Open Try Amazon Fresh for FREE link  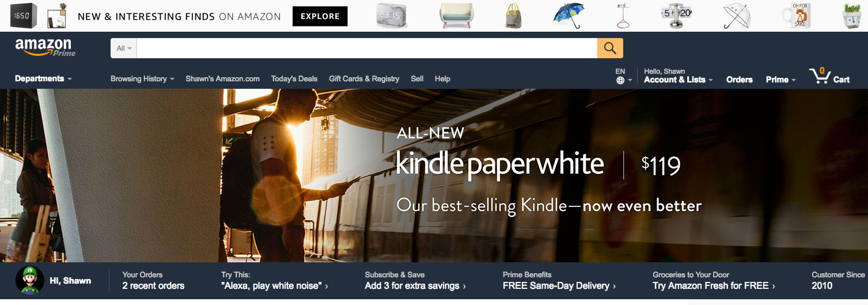click(x=714, y=286)
